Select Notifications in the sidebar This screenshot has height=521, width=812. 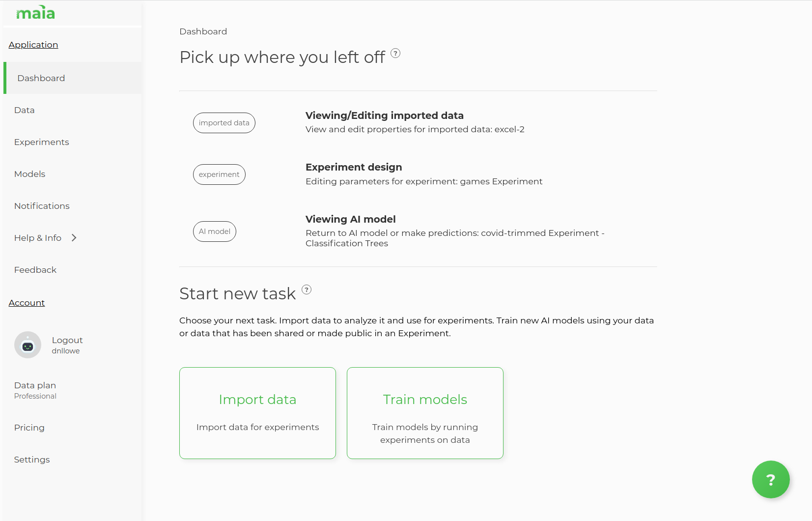(42, 206)
